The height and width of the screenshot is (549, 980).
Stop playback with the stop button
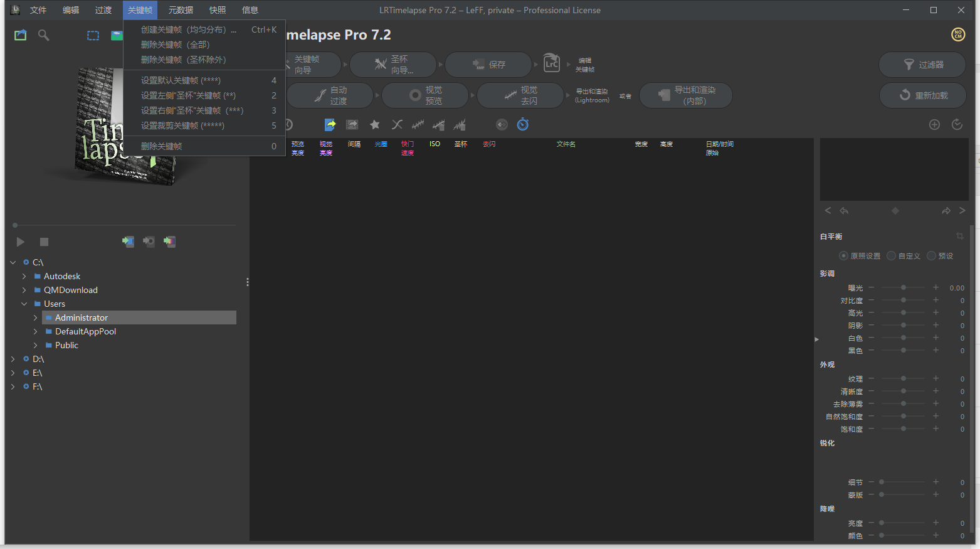point(44,242)
